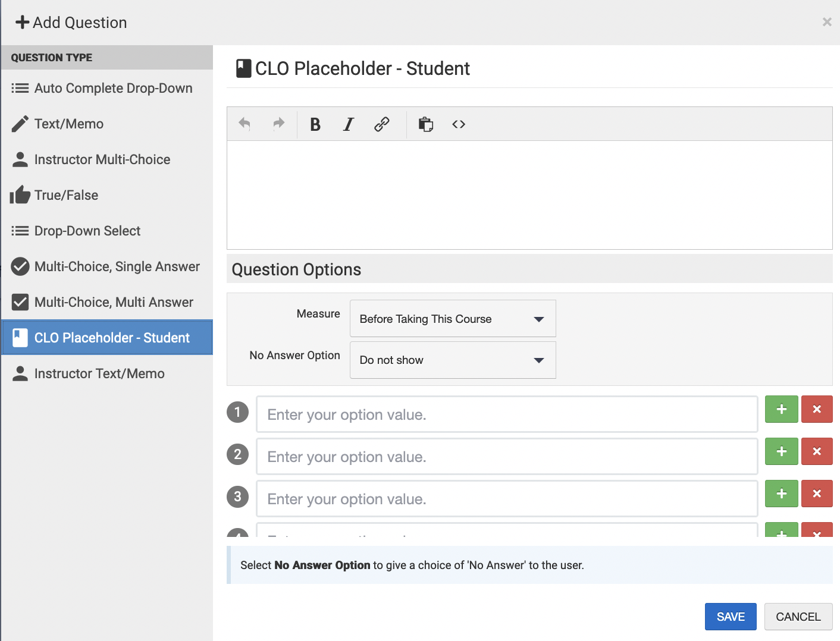Viewport: 840px width, 641px height.
Task: Click the No Answer Option hint text
Action: pos(412,565)
